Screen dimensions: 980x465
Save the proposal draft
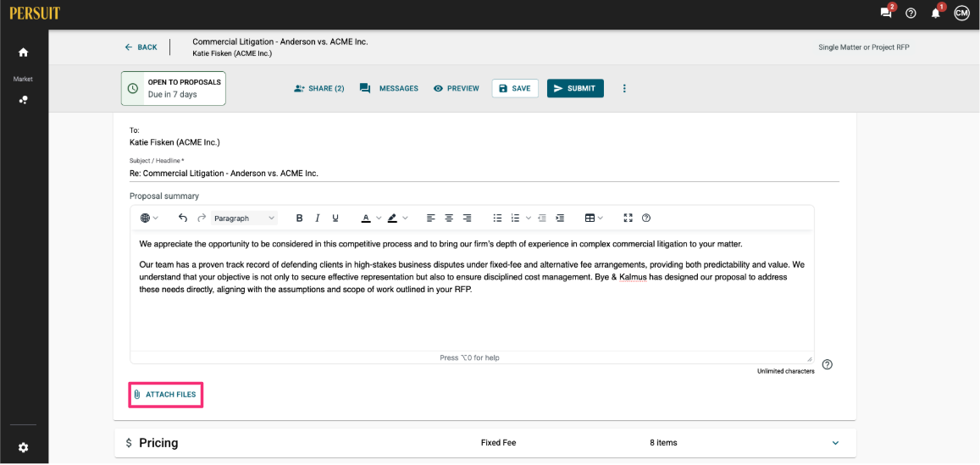click(515, 88)
